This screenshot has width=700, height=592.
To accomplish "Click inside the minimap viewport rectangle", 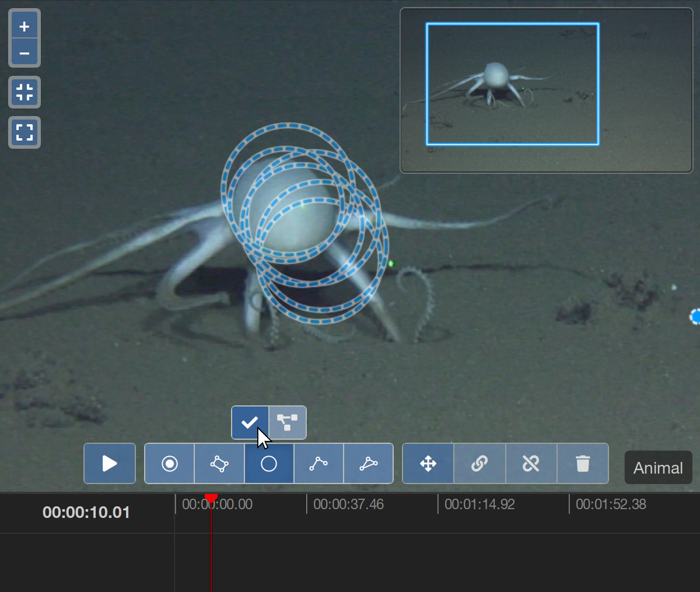I will (512, 84).
